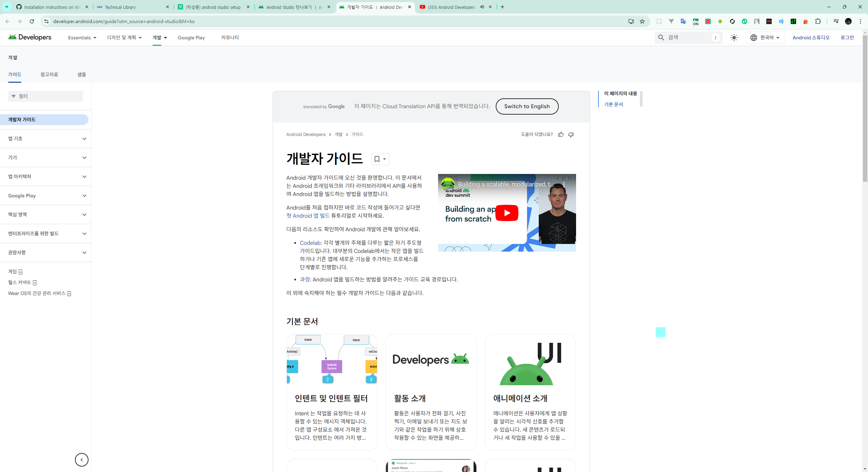Play the Building an app video
Image resolution: width=868 pixels, height=472 pixels.
pos(507,213)
